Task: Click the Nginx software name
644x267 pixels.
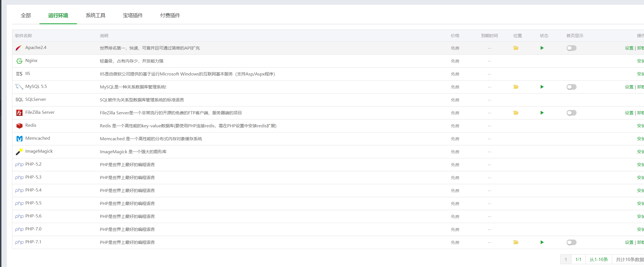Action: (x=31, y=61)
